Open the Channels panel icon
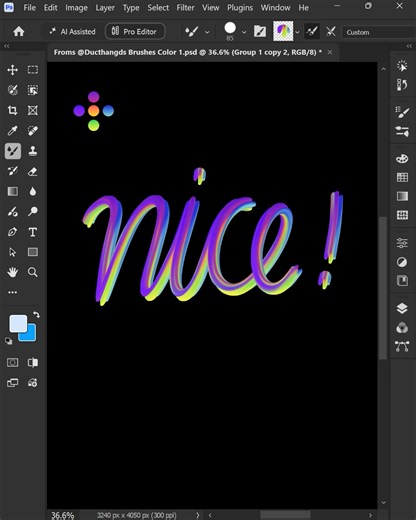This screenshot has height=520, width=416. (402, 328)
